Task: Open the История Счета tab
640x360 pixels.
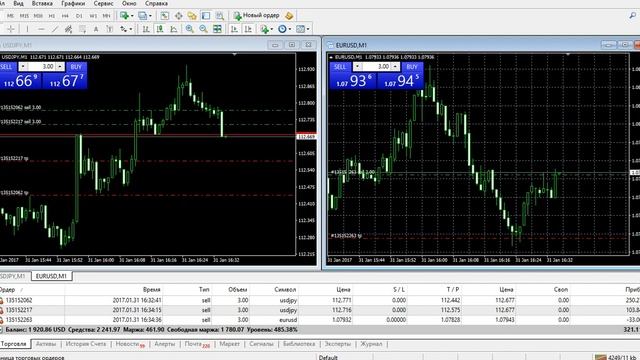Action: pos(86,344)
